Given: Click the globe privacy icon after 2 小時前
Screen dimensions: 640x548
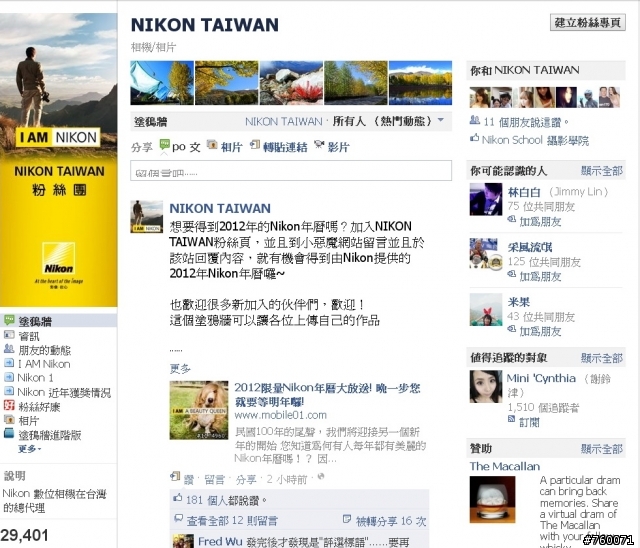Looking at the screenshot, I should click(x=321, y=477).
